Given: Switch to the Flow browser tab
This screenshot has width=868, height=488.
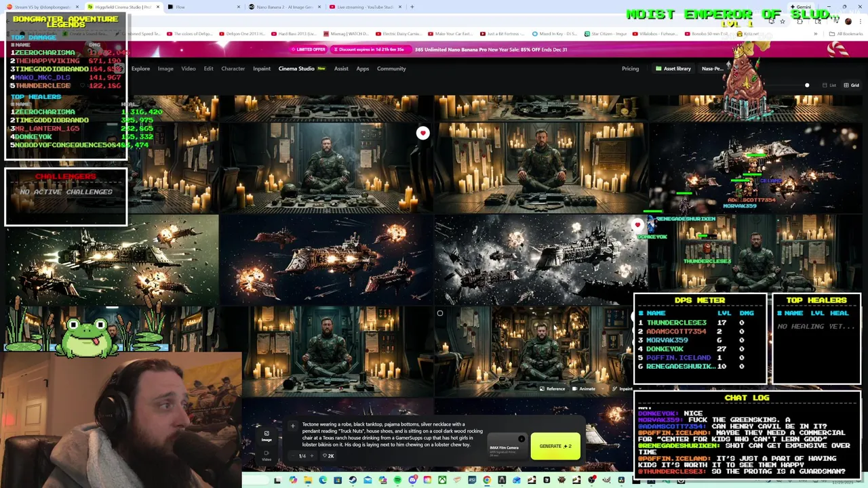Looking at the screenshot, I should [x=203, y=7].
